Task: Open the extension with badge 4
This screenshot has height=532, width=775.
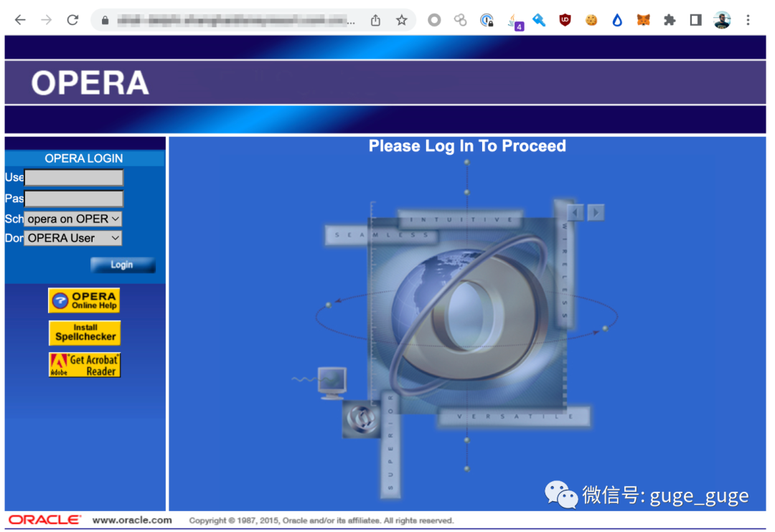Action: click(x=514, y=22)
